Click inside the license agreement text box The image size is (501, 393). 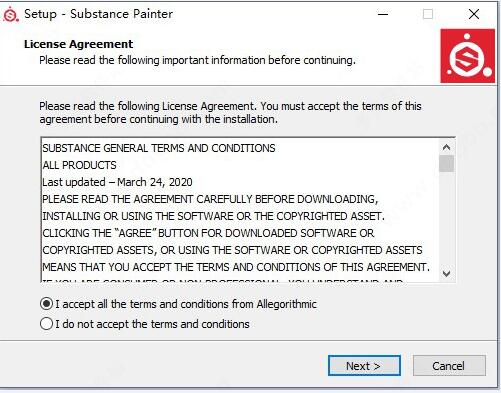tap(240, 210)
